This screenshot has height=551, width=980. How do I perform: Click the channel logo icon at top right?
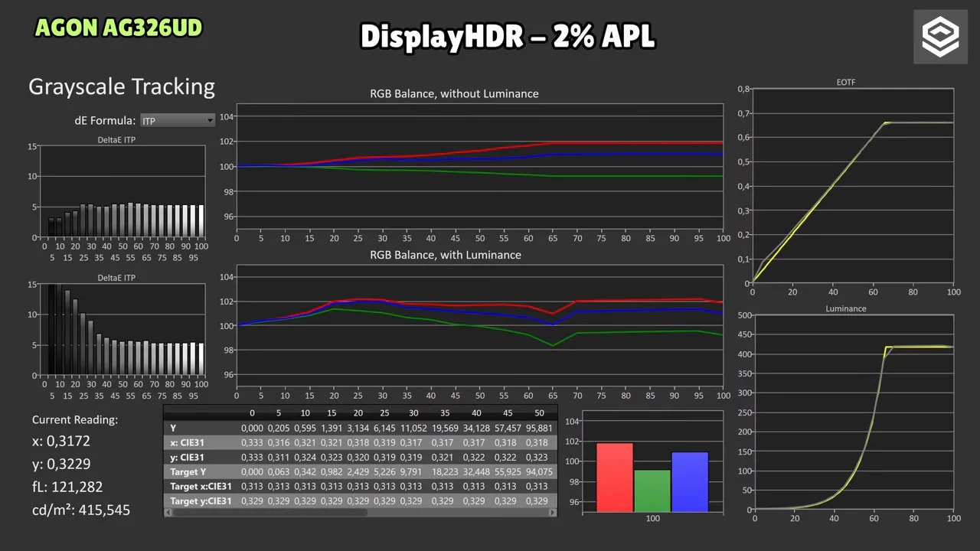(940, 37)
